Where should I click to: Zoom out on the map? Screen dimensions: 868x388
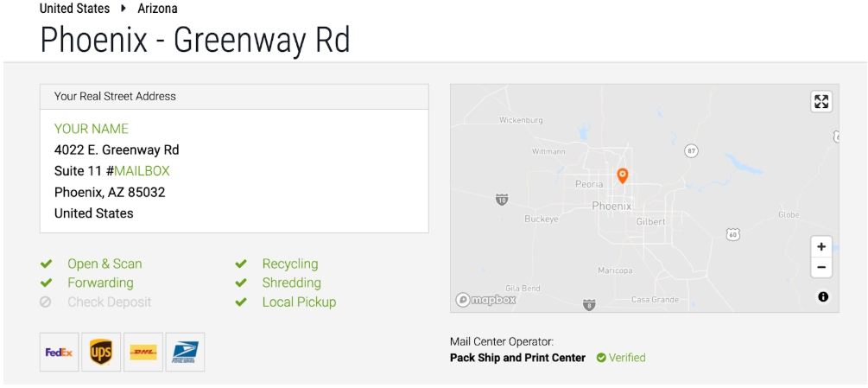coord(821,268)
